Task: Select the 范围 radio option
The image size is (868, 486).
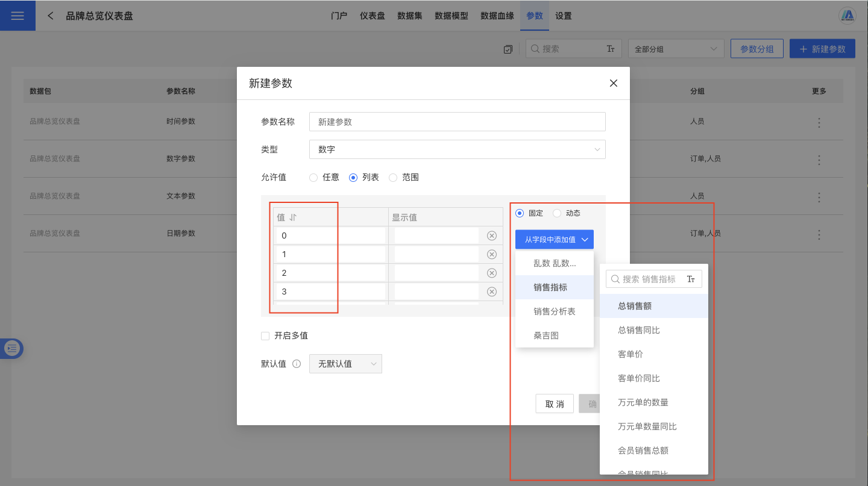Action: (393, 178)
